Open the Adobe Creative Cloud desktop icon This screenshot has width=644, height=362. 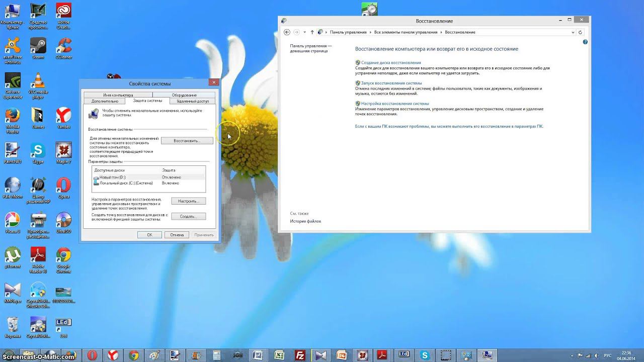click(63, 16)
